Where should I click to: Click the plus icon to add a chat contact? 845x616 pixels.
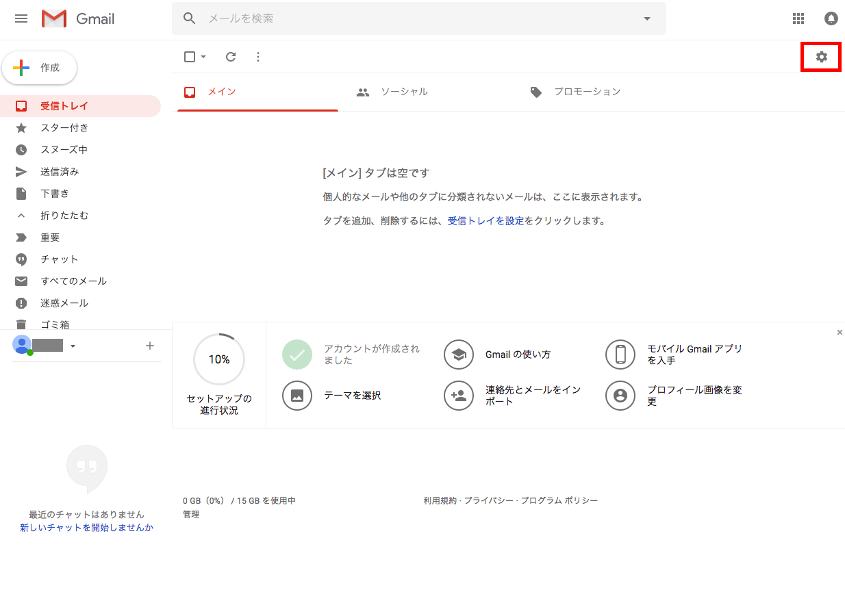pos(150,346)
